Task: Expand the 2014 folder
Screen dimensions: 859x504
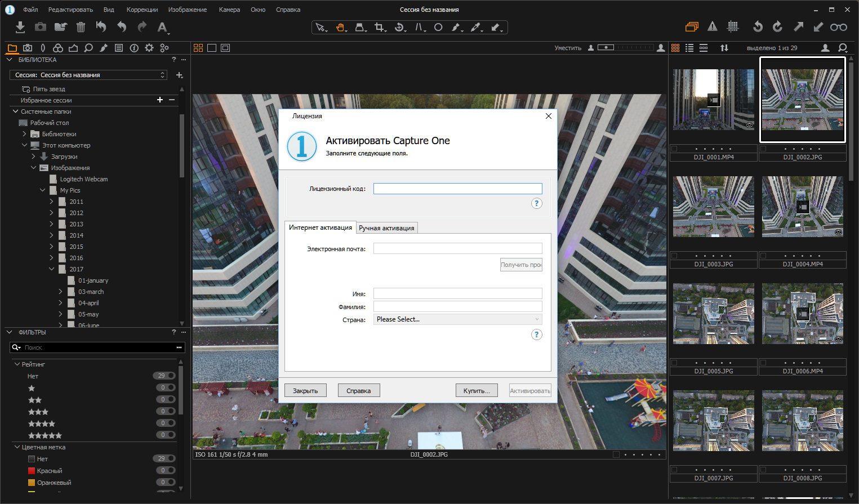Action: [x=51, y=235]
